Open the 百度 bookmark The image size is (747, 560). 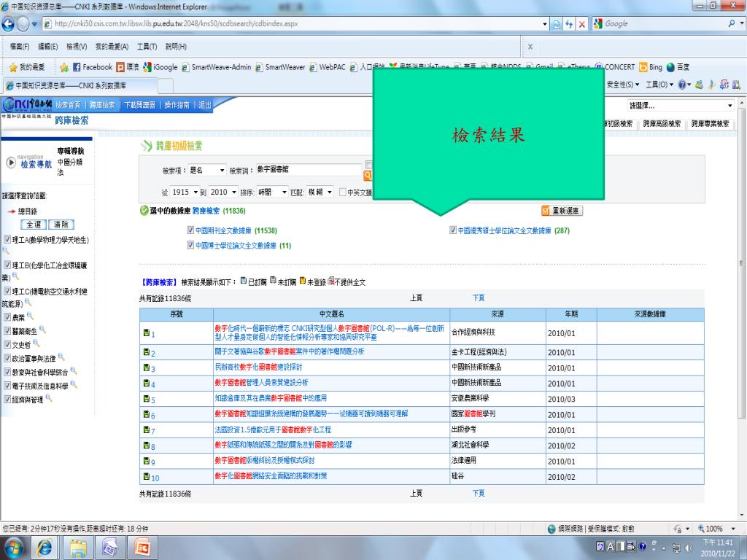pos(678,67)
